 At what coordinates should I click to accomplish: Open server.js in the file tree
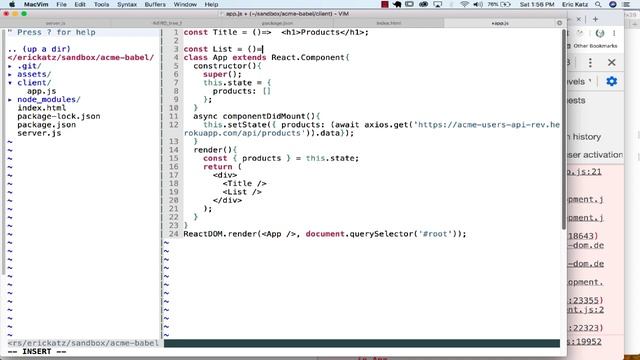(39, 133)
